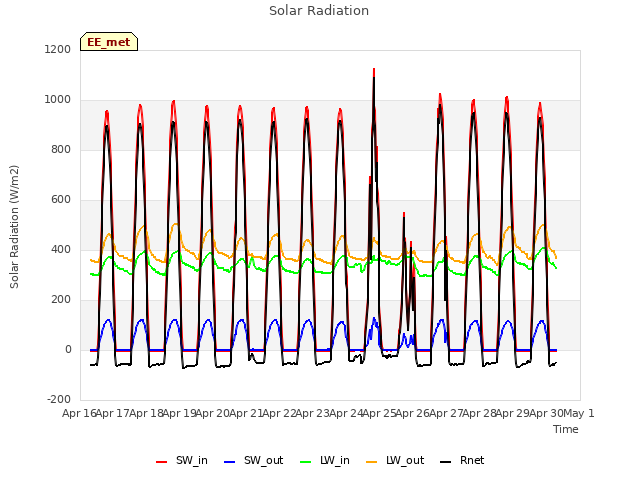
Task: Click the blue SW_out legend color marker
Action: click(x=230, y=462)
